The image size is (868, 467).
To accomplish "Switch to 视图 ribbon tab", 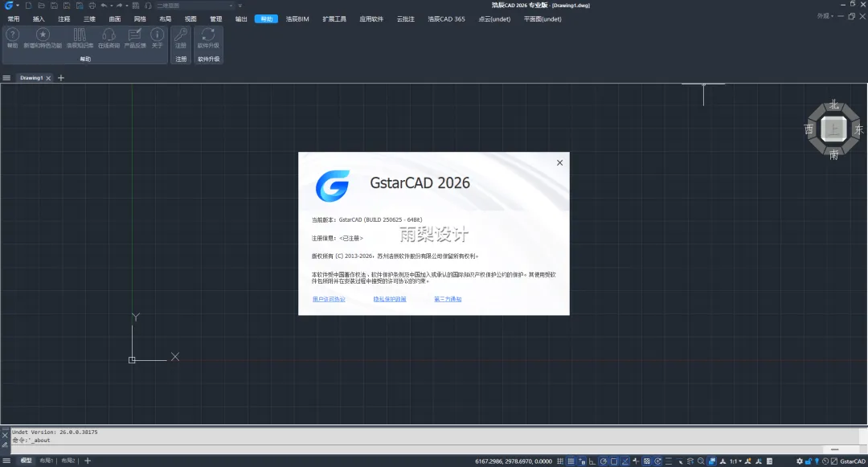I will point(190,18).
